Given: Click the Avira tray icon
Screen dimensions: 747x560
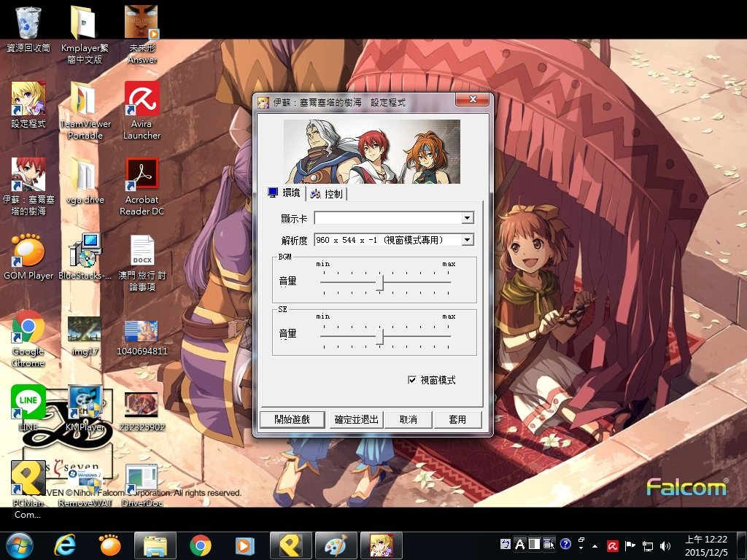Looking at the screenshot, I should pos(612,545).
